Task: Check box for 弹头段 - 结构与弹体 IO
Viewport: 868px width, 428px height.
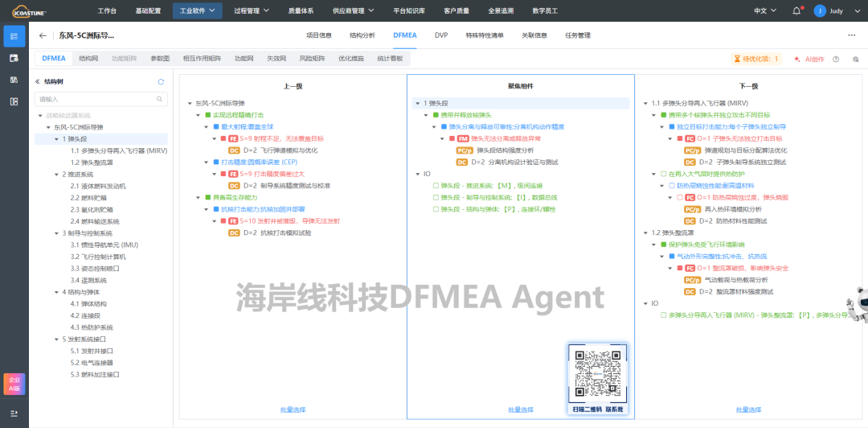Action: (436, 209)
